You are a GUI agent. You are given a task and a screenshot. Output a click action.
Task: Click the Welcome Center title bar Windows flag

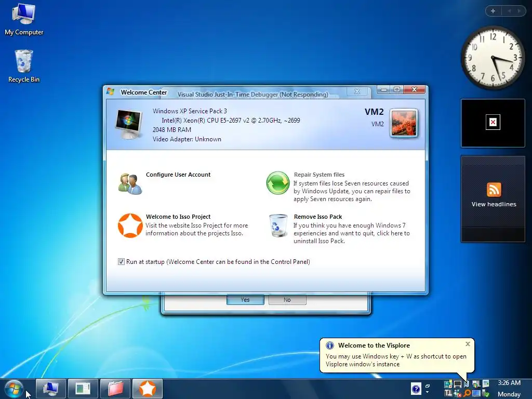[x=110, y=91]
